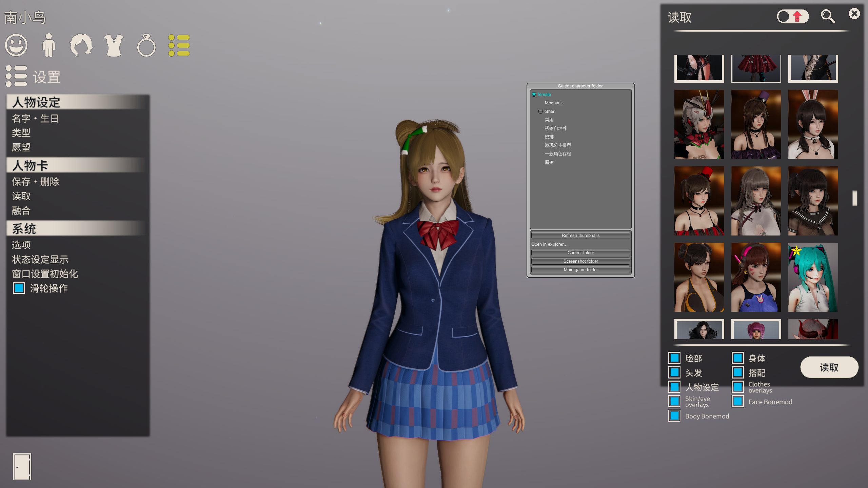Open the face editing smiley icon
868x488 pixels.
coord(16,45)
